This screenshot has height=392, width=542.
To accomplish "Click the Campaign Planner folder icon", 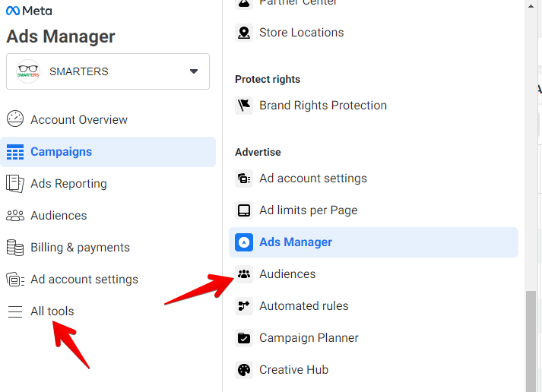I will (244, 338).
